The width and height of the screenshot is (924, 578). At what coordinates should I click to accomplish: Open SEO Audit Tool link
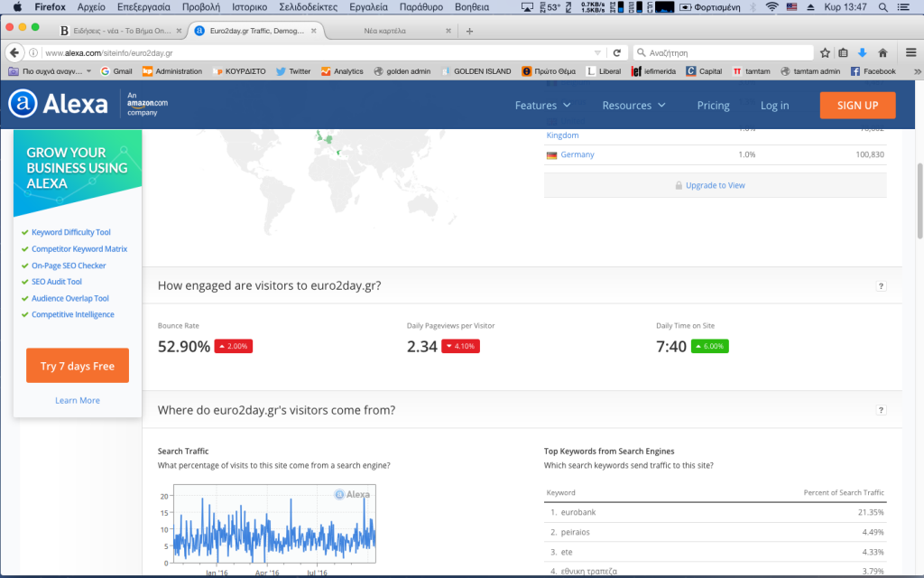[57, 282]
